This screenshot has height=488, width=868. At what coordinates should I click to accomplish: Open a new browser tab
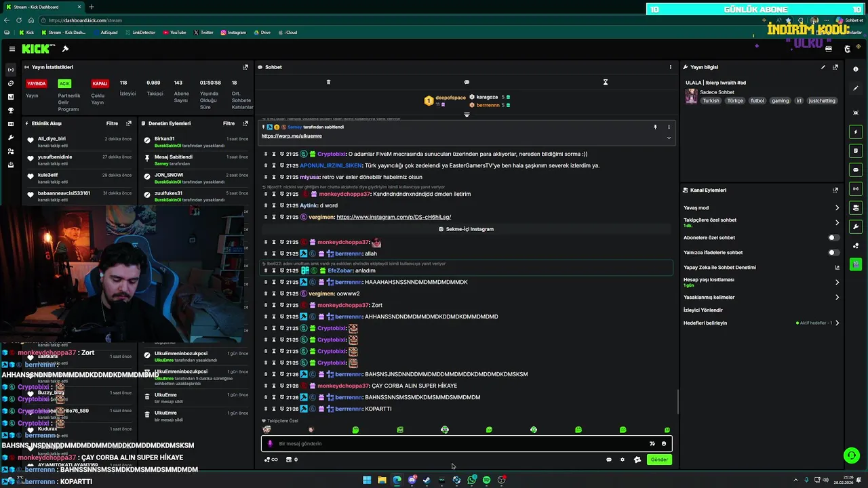click(92, 7)
